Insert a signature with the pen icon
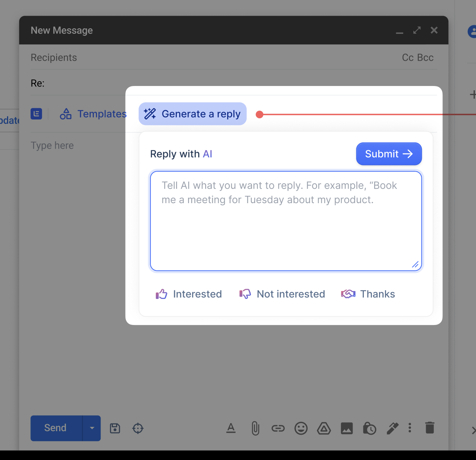The width and height of the screenshot is (476, 460). click(x=393, y=428)
